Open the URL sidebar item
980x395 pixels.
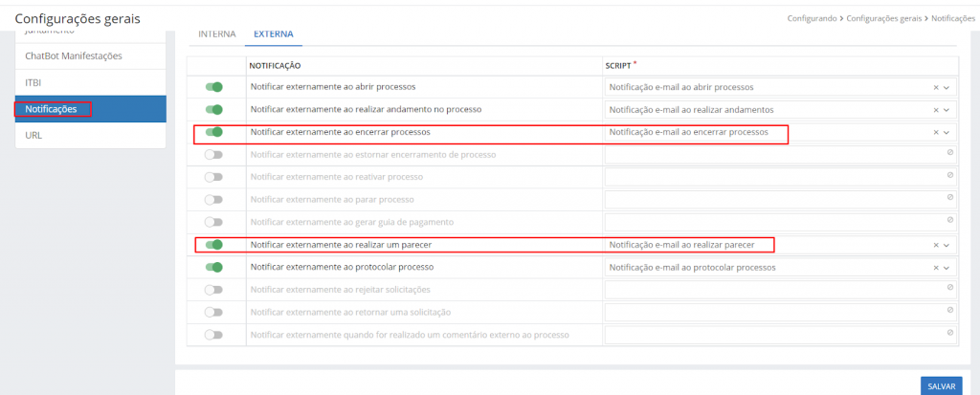34,135
